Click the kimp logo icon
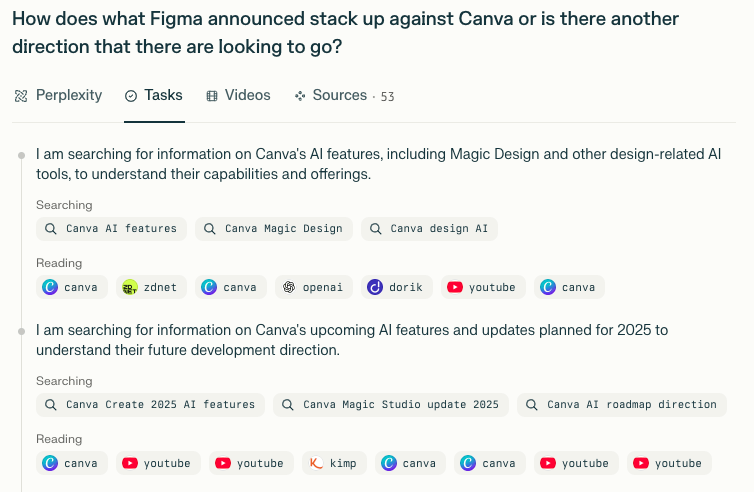 pos(316,463)
